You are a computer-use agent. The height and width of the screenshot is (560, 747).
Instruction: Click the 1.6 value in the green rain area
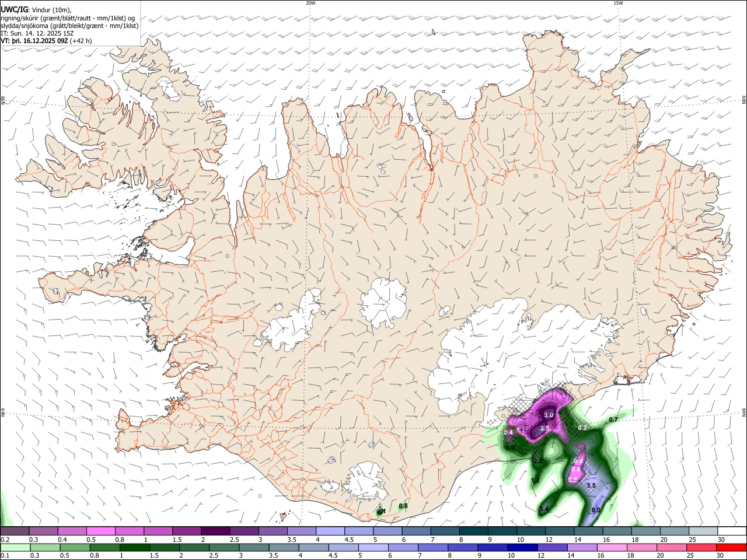click(510, 447)
